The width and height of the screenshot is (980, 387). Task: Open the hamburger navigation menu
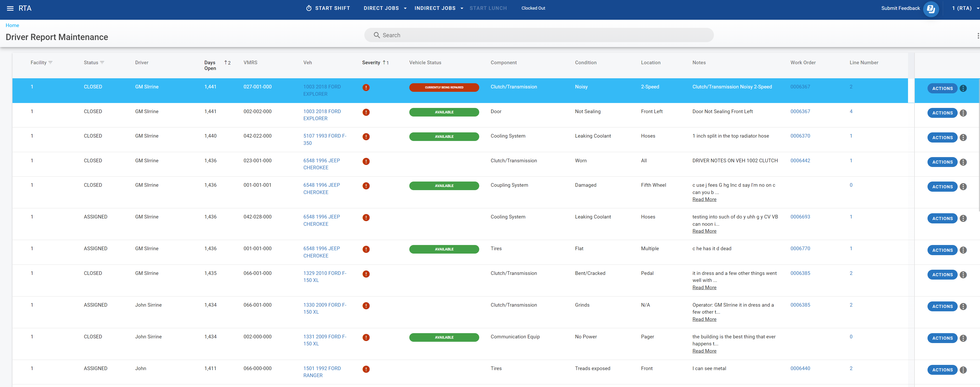[x=10, y=8]
